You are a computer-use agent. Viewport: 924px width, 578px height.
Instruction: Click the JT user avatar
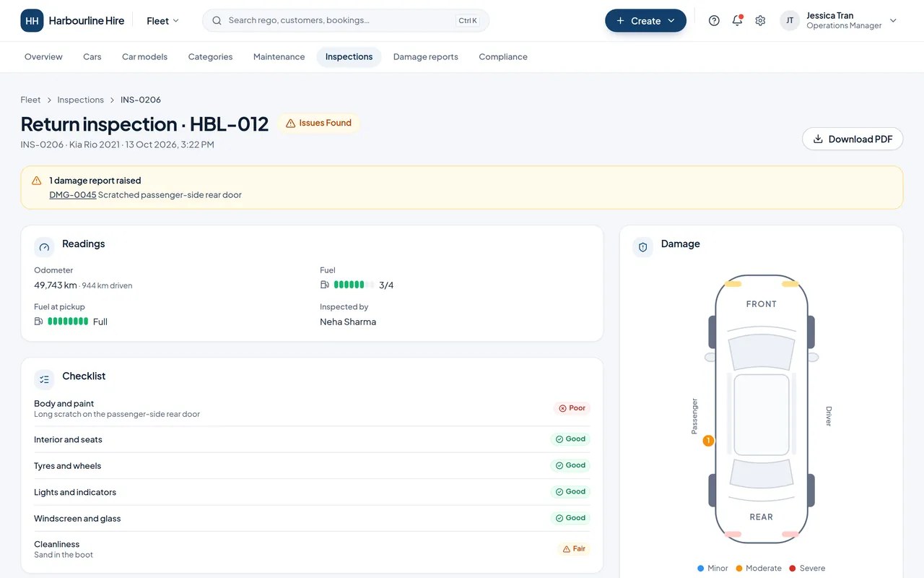pos(790,21)
